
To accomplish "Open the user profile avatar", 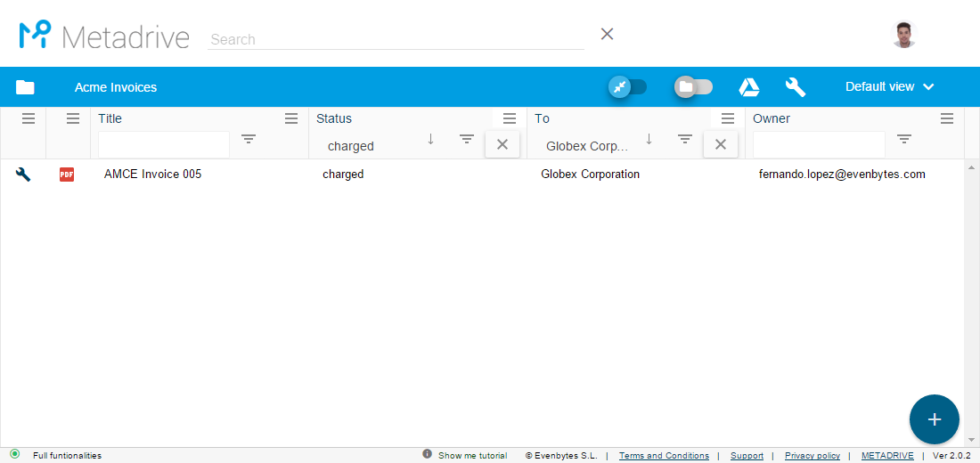I will point(903,35).
